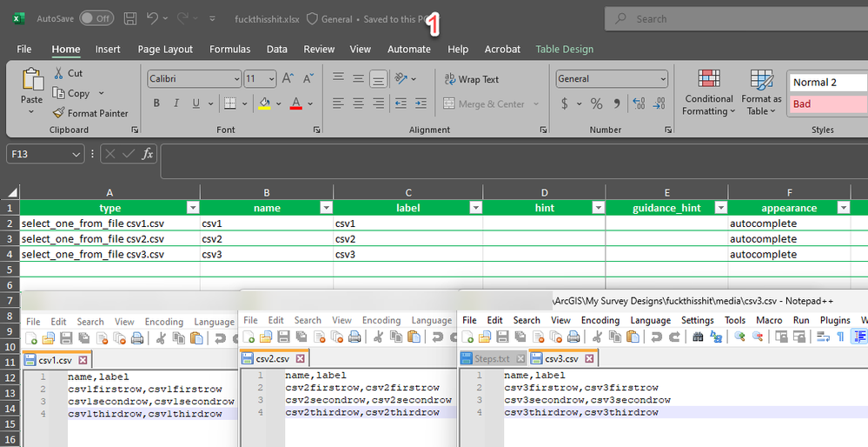The height and width of the screenshot is (447, 868).
Task: Switch to the Formulas ribbon tab
Action: coord(229,50)
